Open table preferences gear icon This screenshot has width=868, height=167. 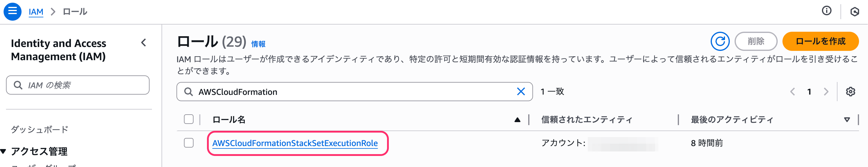(850, 92)
